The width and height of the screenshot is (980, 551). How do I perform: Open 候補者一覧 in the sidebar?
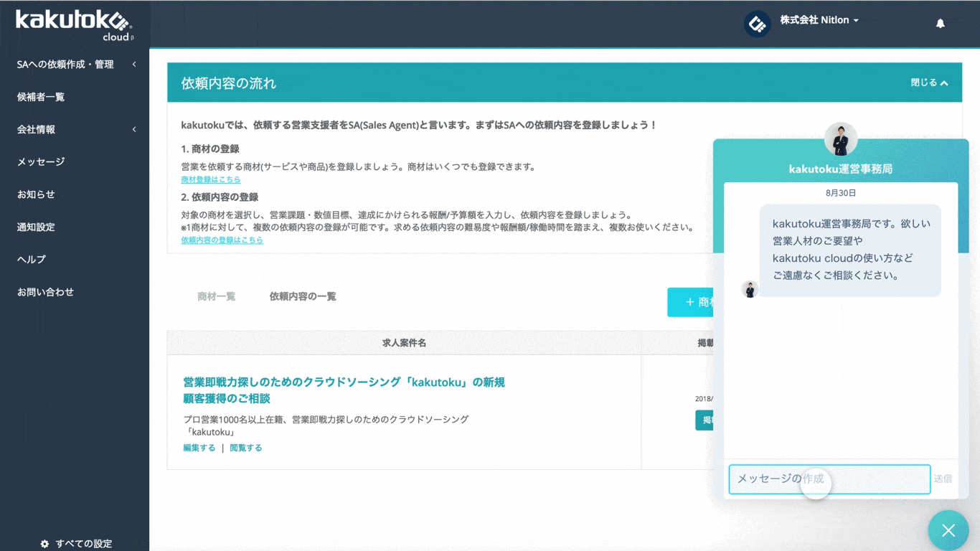(x=41, y=97)
